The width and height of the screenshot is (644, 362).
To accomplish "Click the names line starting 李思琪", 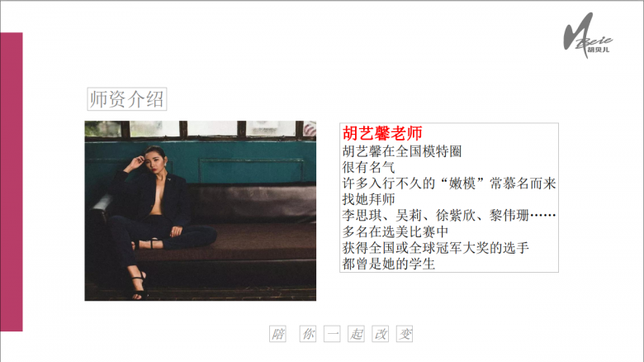I will [x=449, y=215].
